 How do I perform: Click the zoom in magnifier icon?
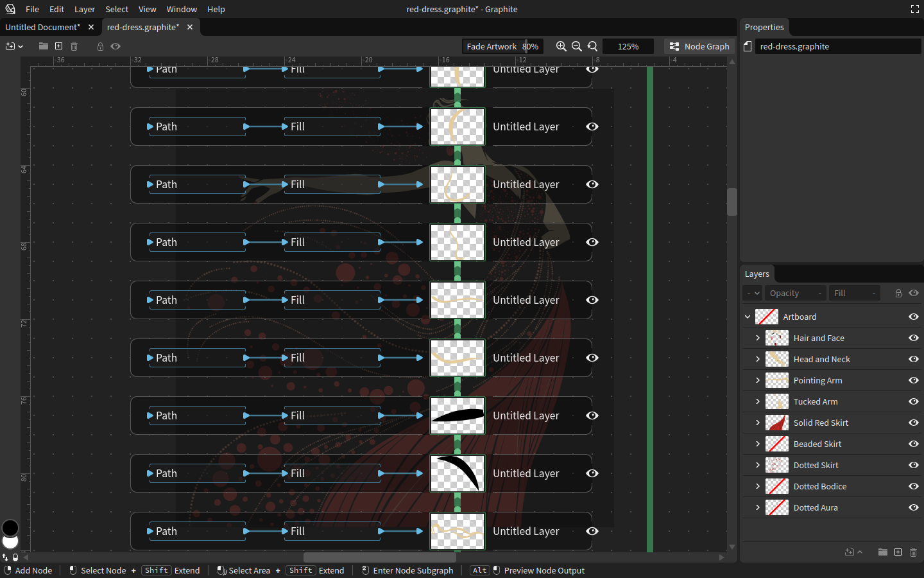[561, 46]
